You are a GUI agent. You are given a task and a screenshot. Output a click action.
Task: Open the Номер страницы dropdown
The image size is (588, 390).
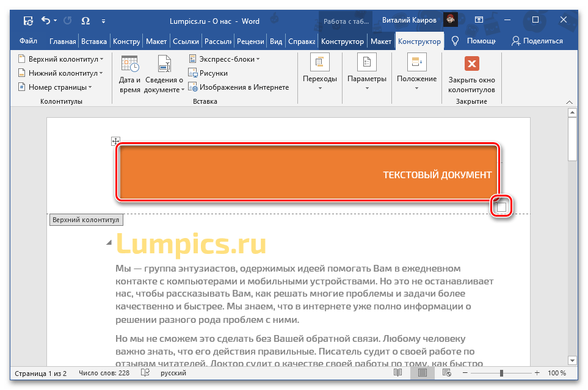(55, 87)
